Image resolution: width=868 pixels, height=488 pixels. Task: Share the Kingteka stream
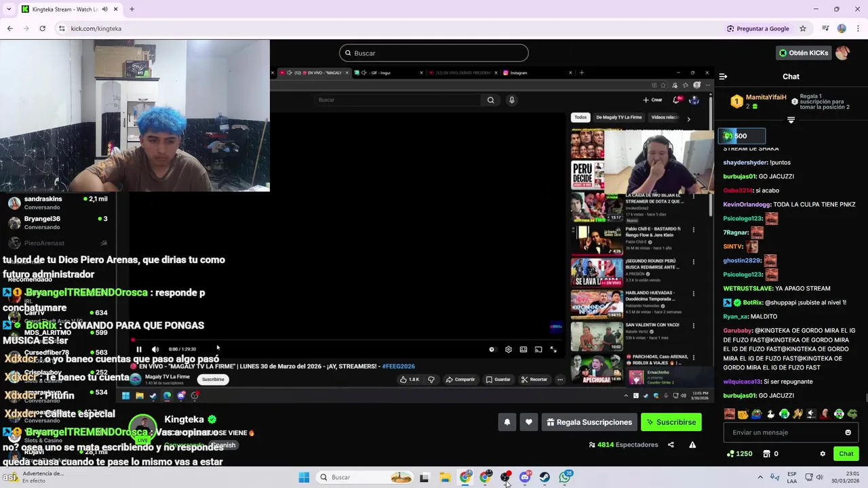click(671, 445)
